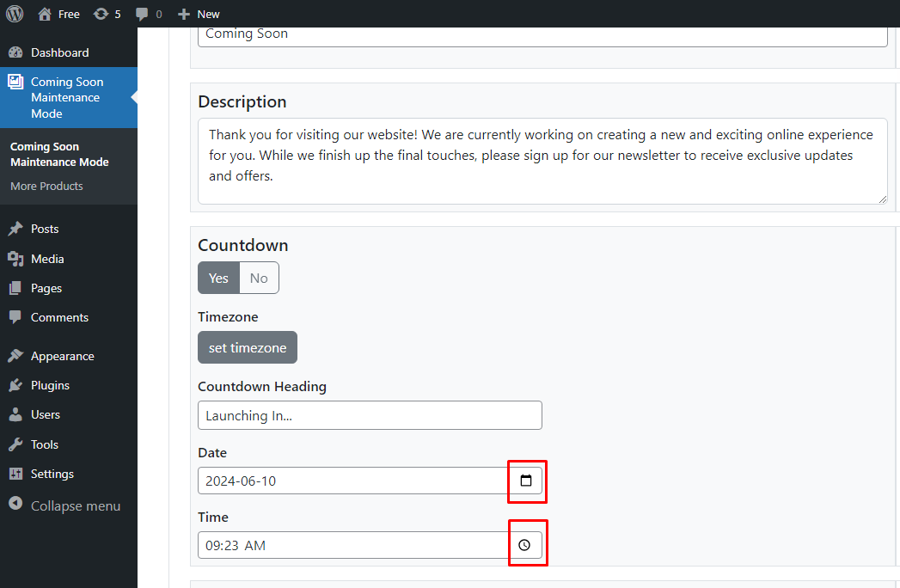Click the WordPress logo icon
Screen dimensions: 900x588
[x=15, y=14]
